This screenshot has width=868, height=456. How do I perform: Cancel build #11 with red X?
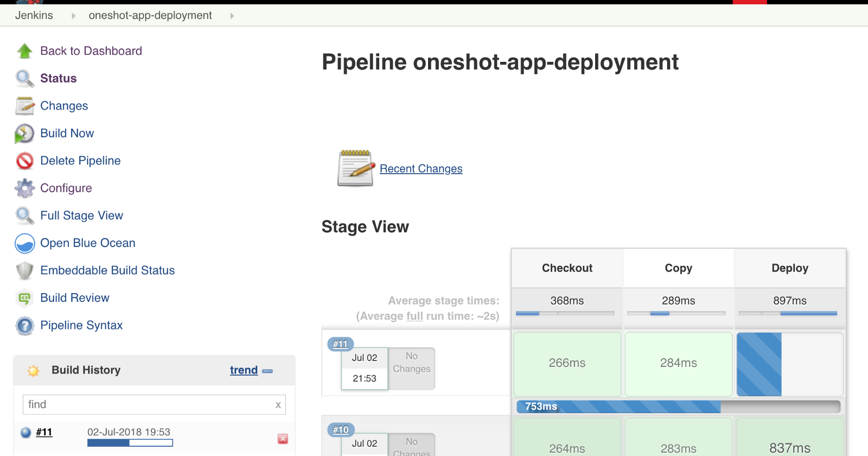[x=283, y=439]
